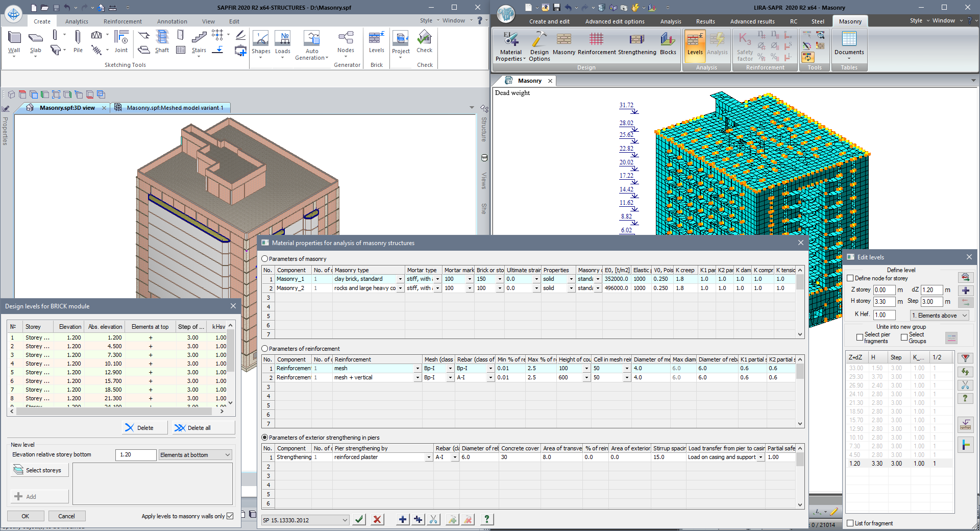Enable Define node for storey checkbox
This screenshot has width=980, height=531.
[850, 278]
